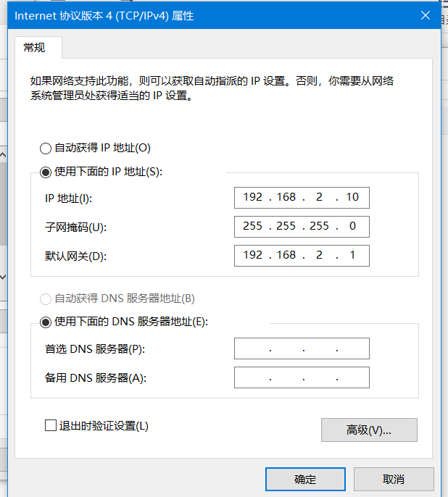Click first octet 192 of default gateway
Screen dimensions: 448x497
pyautogui.click(x=253, y=255)
